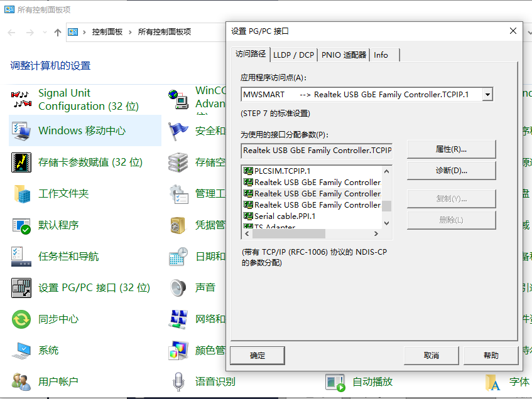The image size is (532, 399).
Task: Open 同步中心 green sync icon
Action: click(x=21, y=319)
